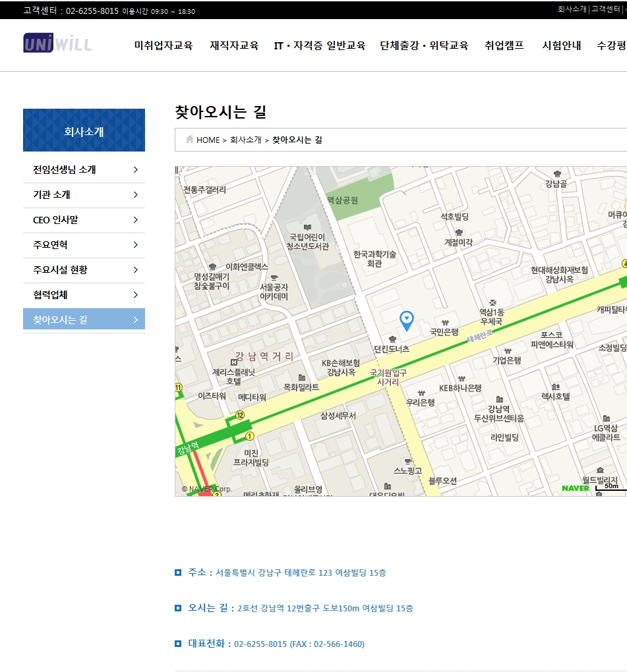
Task: Expand the 주요시설 현황 chevron arrow
Action: coord(136,269)
